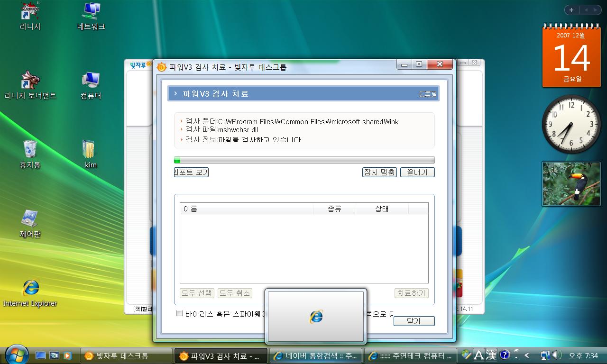Expand the 파워V3 검사 치료 header arrow

coord(175,94)
